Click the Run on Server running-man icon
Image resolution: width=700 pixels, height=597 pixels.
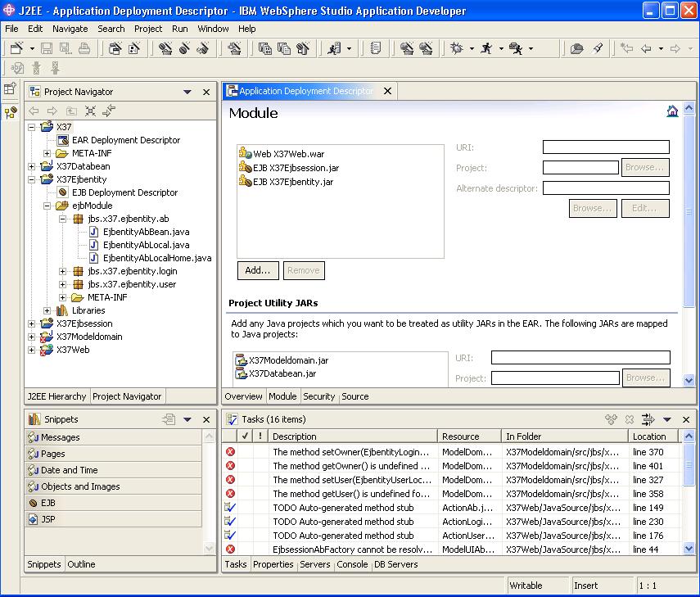[334, 48]
